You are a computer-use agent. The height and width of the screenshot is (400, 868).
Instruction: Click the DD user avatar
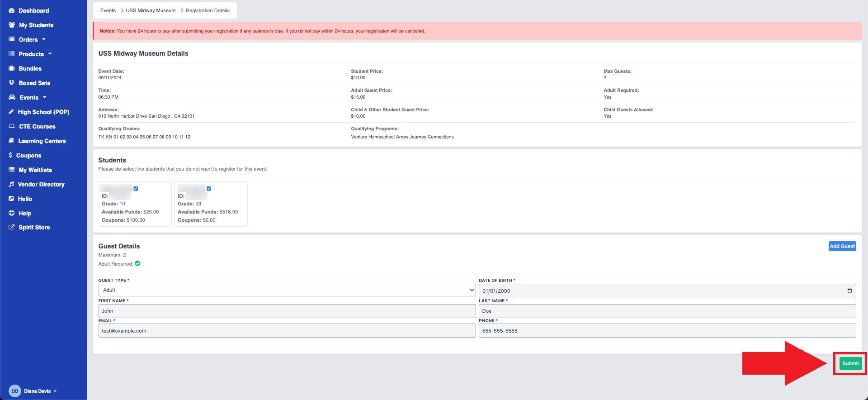[15, 391]
